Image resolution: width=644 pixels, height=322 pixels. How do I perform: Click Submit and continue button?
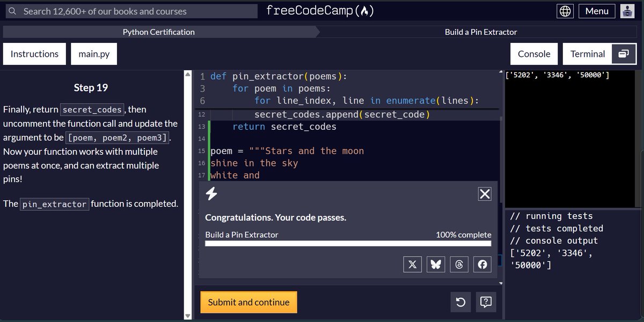pos(248,302)
